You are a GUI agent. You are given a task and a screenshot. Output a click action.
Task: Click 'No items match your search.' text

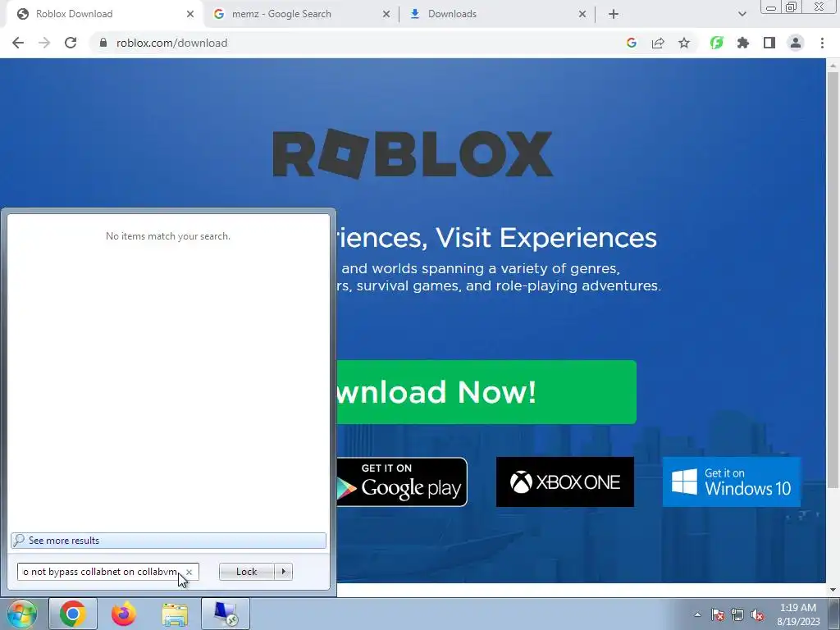[x=168, y=236]
